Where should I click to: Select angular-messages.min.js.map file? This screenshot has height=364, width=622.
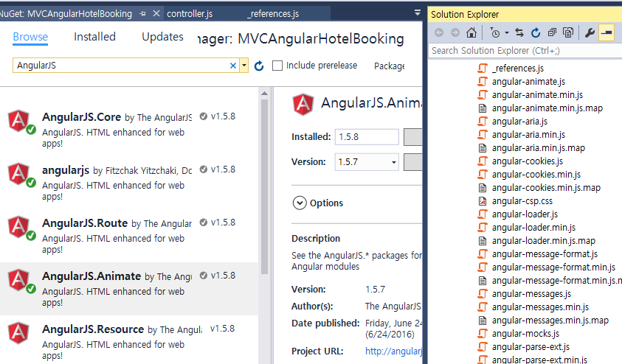[x=550, y=321]
